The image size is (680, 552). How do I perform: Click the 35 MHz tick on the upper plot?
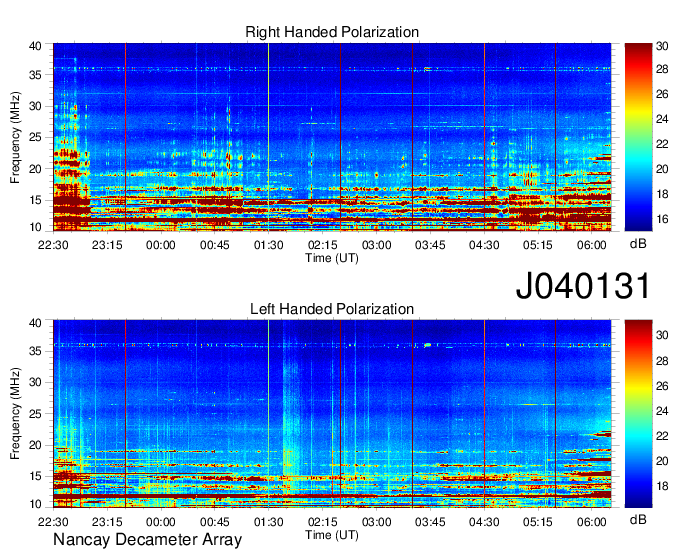click(x=35, y=75)
